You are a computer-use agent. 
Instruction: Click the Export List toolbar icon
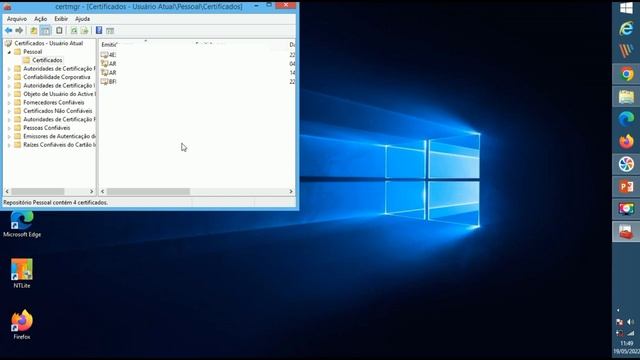(84, 31)
